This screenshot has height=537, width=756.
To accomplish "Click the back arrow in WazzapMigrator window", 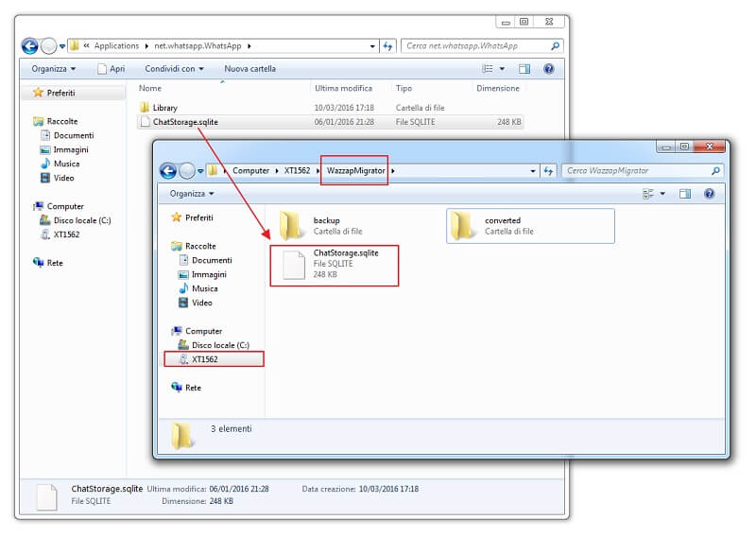I will [168, 171].
